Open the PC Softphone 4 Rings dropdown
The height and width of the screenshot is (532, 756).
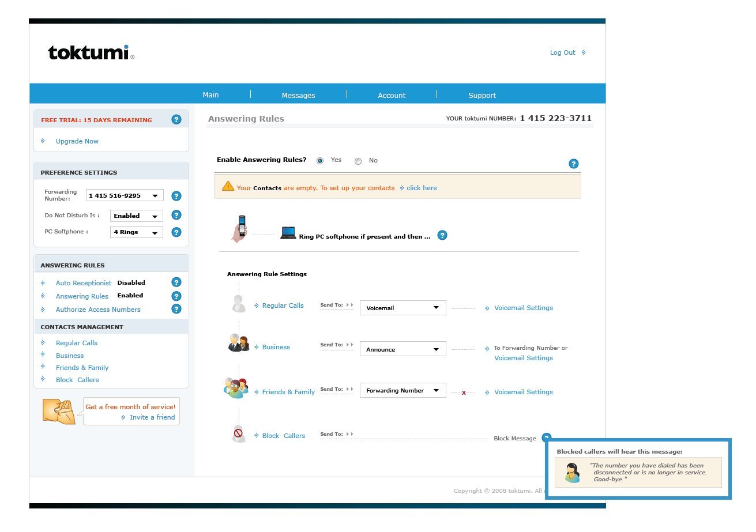pos(137,232)
